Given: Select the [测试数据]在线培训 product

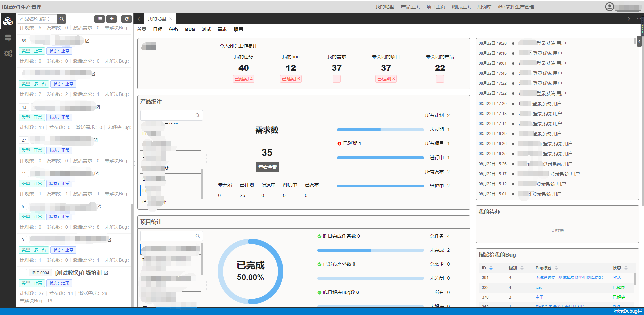Looking at the screenshot, I should (78, 273).
